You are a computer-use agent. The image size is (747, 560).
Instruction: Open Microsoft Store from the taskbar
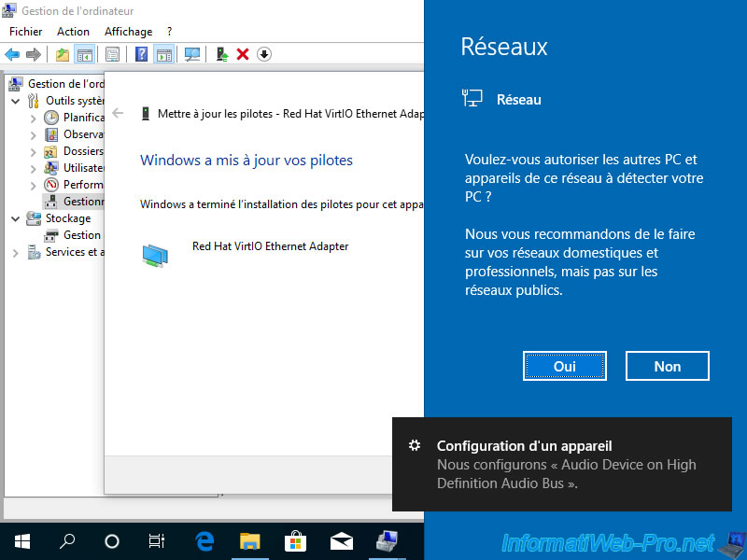[295, 541]
